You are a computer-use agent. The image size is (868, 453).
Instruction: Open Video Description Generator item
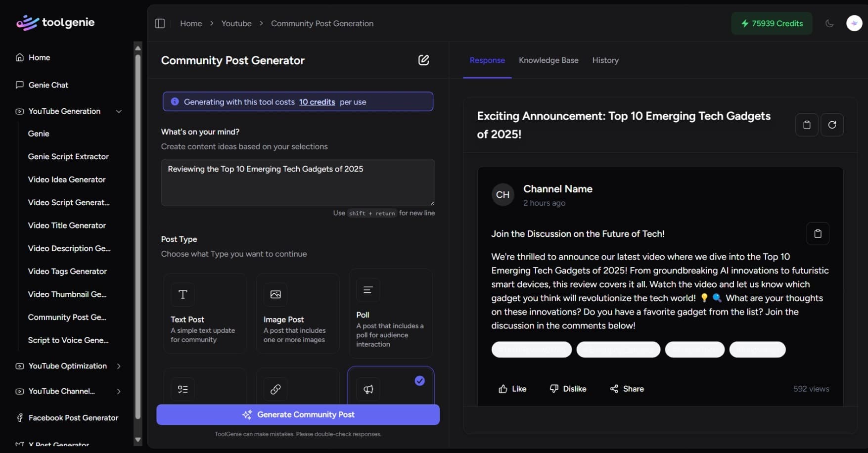tap(69, 248)
